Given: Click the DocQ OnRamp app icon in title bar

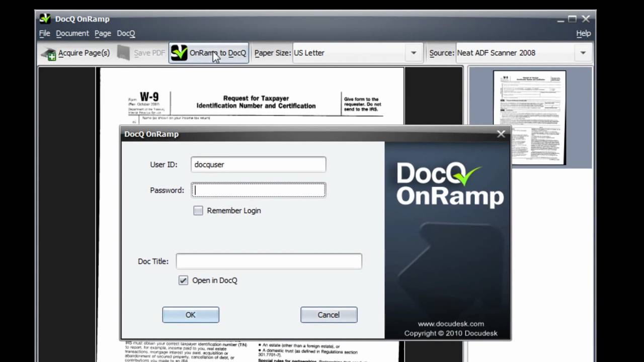Looking at the screenshot, I should 45,19.
